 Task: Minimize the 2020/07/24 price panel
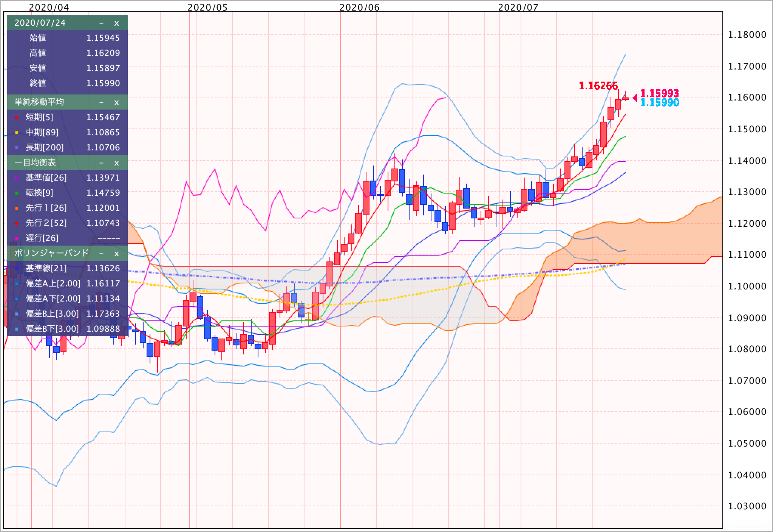coord(101,23)
